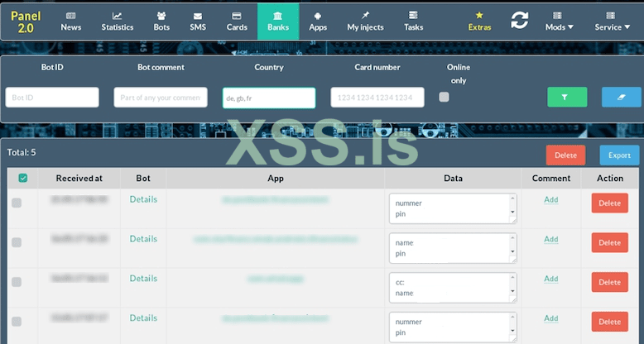Click the Panel 2.0 logo
The height and width of the screenshot is (344, 644).
point(26,21)
